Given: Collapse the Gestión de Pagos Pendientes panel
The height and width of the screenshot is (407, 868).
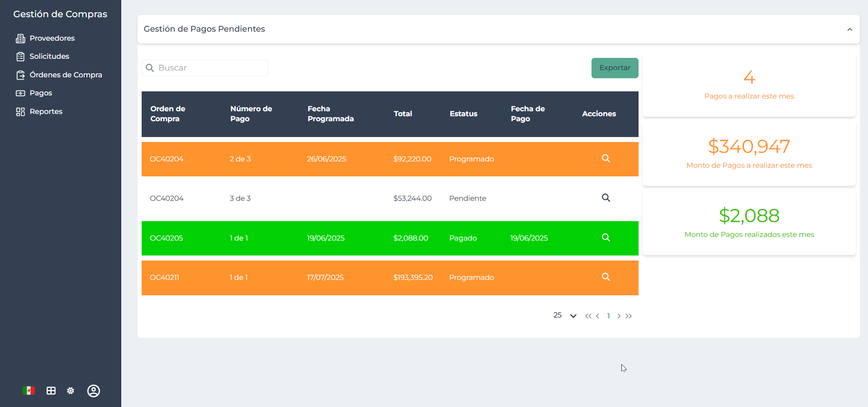Looking at the screenshot, I should [849, 29].
